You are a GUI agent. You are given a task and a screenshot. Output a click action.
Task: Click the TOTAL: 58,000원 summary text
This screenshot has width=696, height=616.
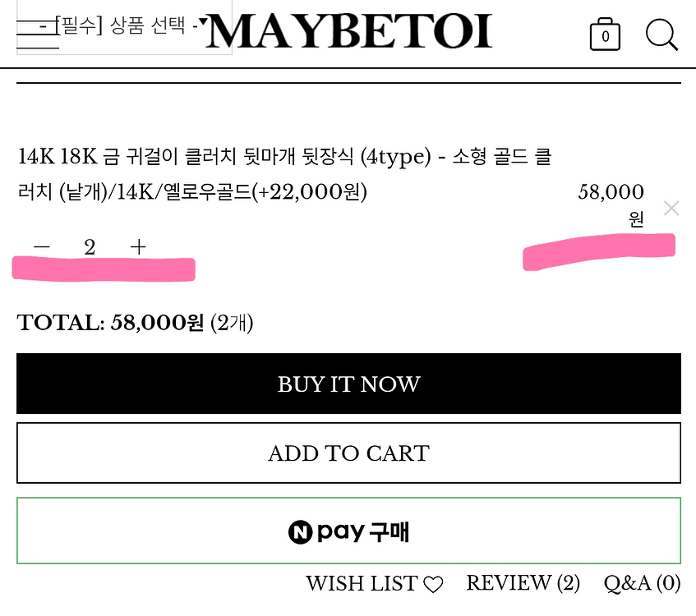(110, 323)
